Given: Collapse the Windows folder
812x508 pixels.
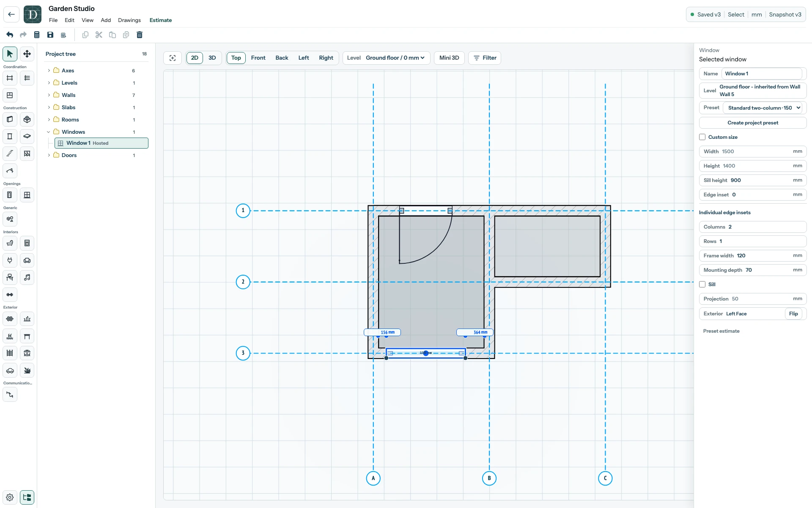Looking at the screenshot, I should click(x=49, y=132).
